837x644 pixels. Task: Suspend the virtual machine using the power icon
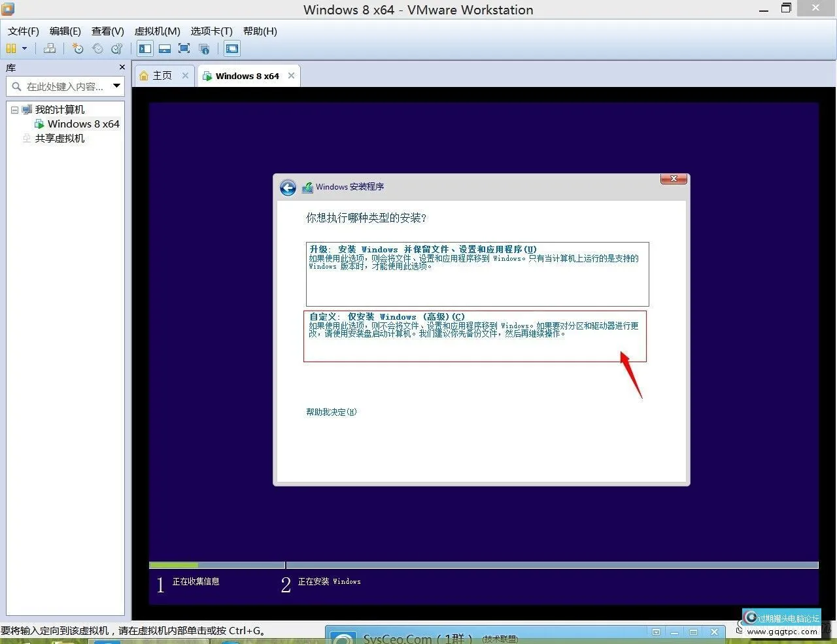(11, 48)
